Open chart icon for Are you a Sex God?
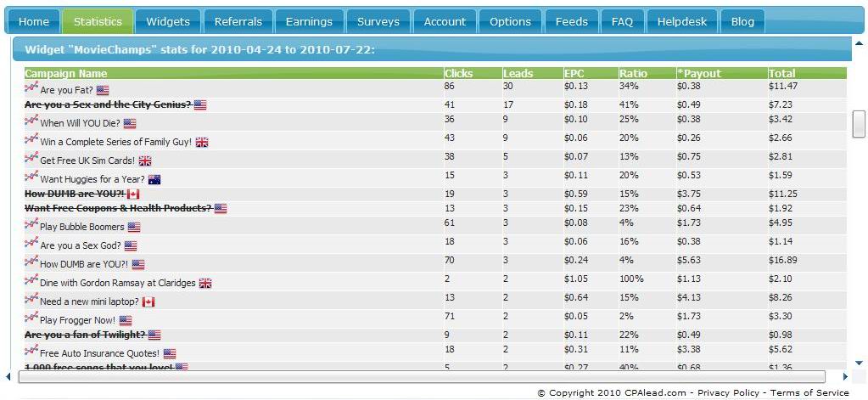868x400 pixels. pyautogui.click(x=31, y=243)
